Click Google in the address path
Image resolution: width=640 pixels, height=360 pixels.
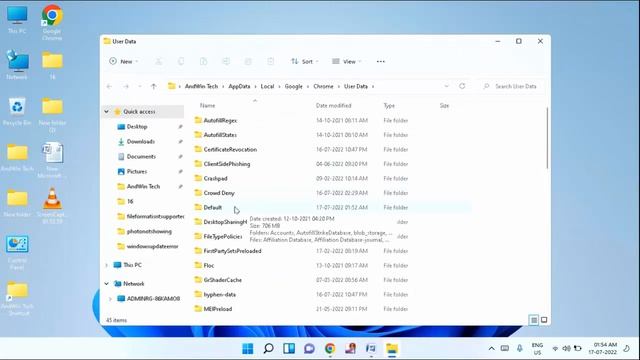click(293, 86)
